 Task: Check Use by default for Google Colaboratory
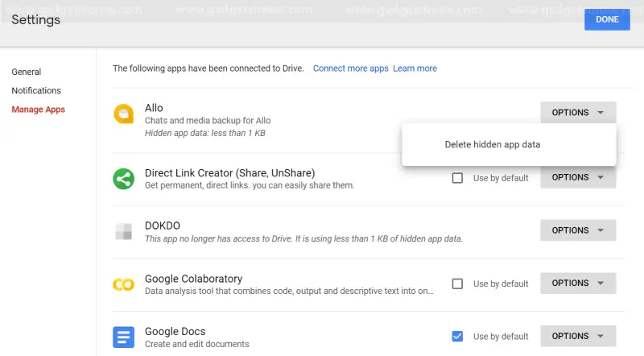click(x=457, y=284)
